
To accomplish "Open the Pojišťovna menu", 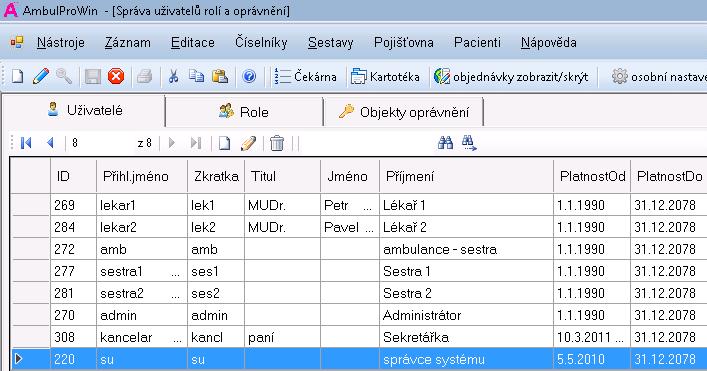I will coord(404,42).
